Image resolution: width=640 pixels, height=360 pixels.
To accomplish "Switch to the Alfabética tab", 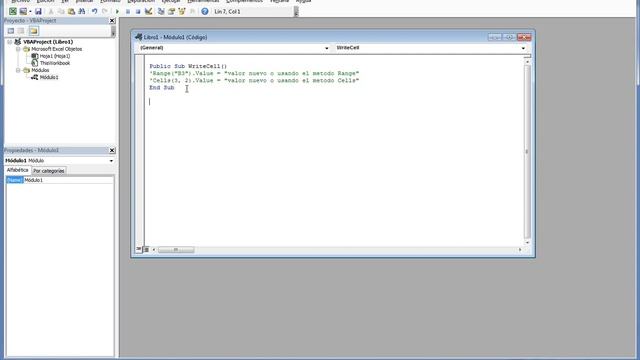I will point(18,170).
